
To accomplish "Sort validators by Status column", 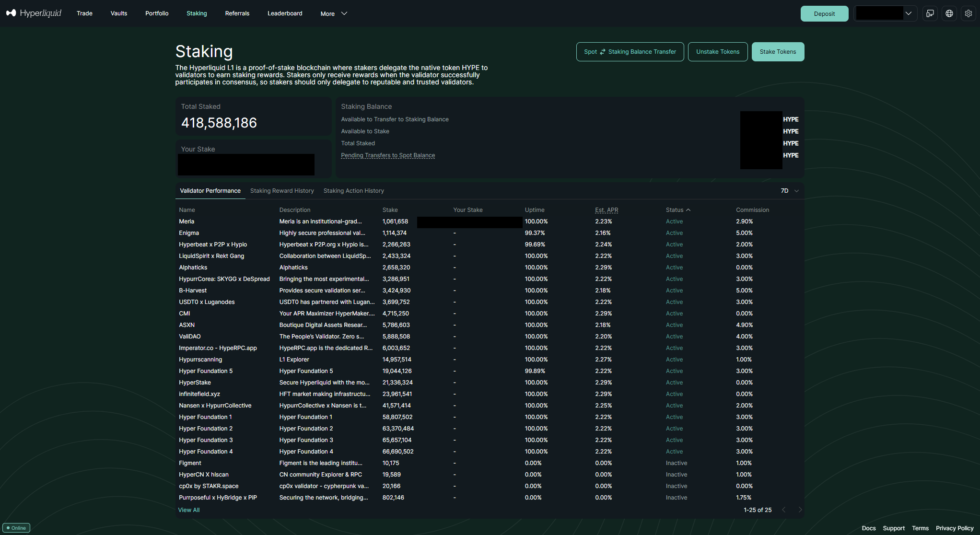I will (678, 210).
